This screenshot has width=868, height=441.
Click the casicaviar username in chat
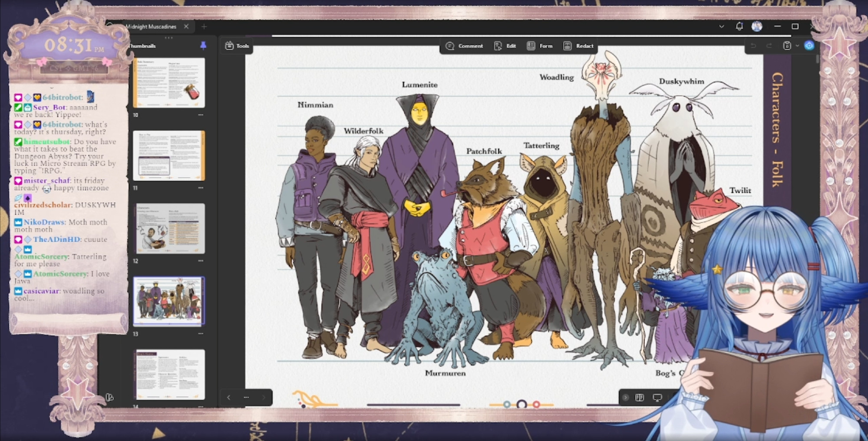41,291
